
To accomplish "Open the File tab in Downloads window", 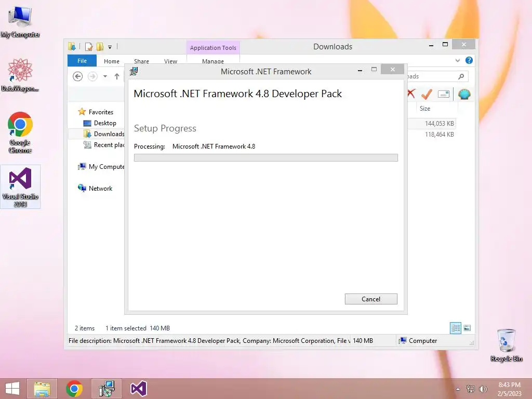I will pos(82,61).
